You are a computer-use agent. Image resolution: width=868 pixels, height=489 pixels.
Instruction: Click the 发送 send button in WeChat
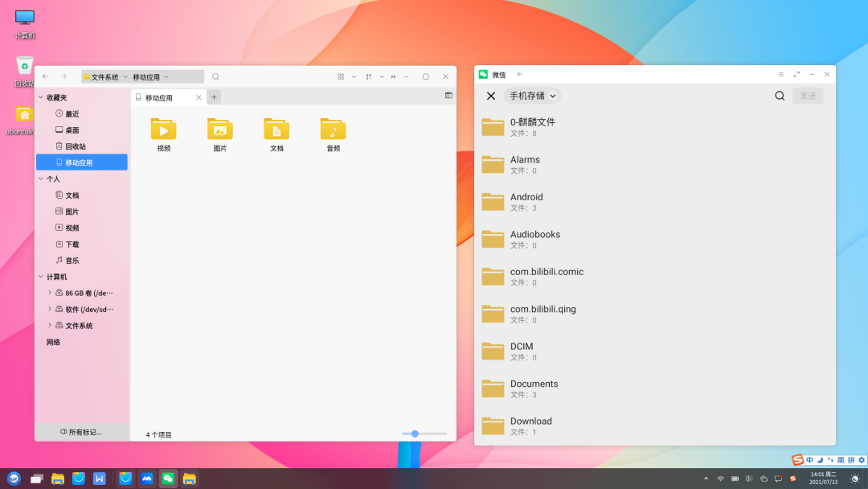pos(808,95)
